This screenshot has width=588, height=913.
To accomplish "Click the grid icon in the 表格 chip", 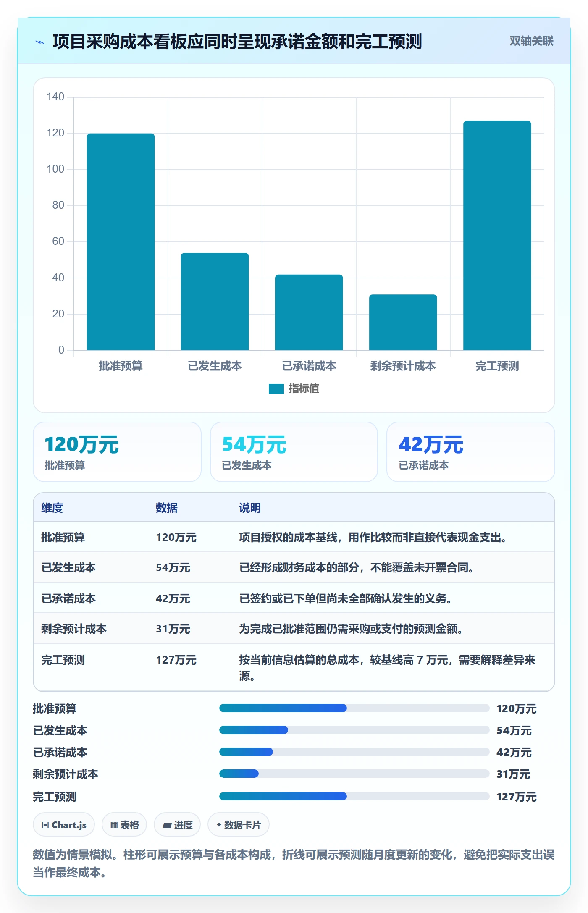I will click(114, 825).
